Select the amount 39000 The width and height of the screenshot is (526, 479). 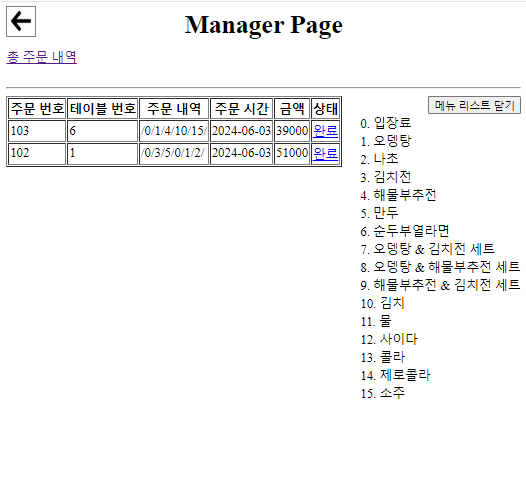pyautogui.click(x=292, y=131)
